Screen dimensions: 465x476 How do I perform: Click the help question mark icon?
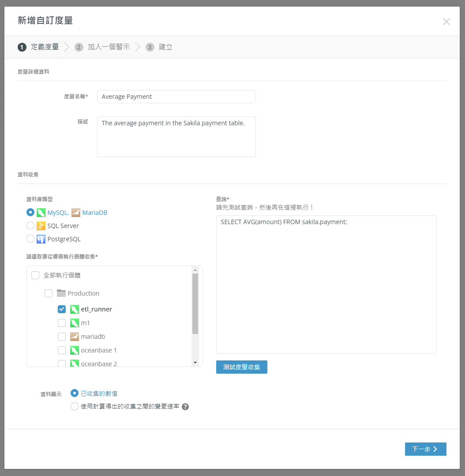point(185,407)
